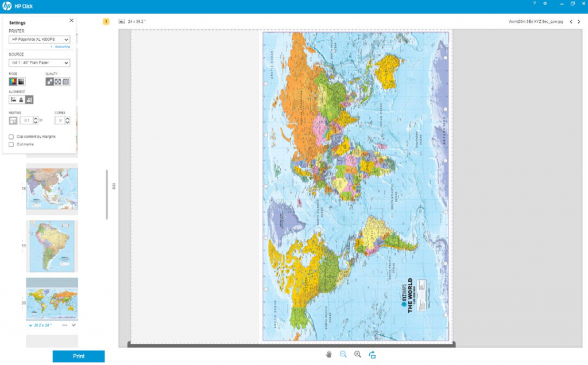Grab the panel divider handle
The image size is (588, 365).
[114, 187]
